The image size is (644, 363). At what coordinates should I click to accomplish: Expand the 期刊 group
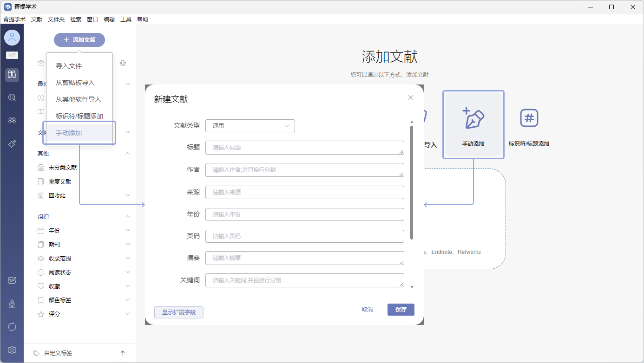128,244
